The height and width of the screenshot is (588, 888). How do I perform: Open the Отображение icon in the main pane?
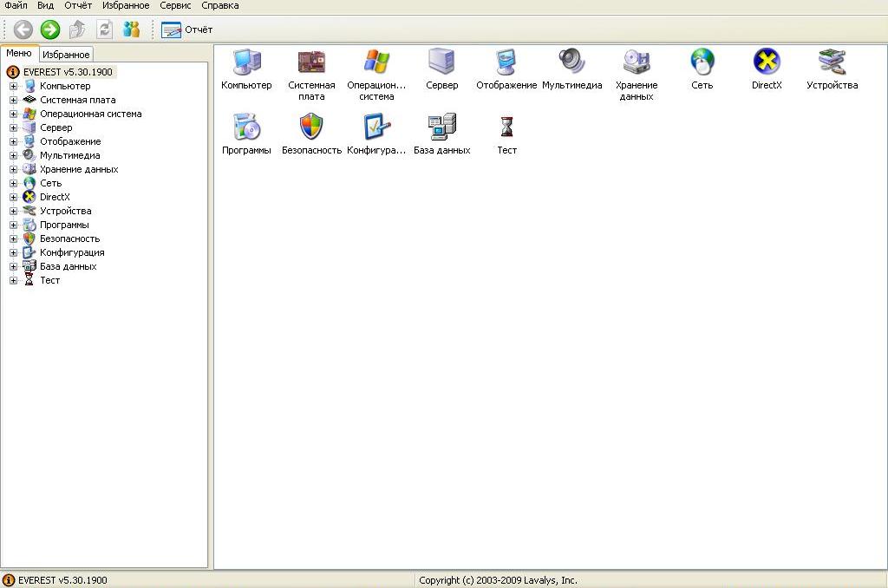506,62
